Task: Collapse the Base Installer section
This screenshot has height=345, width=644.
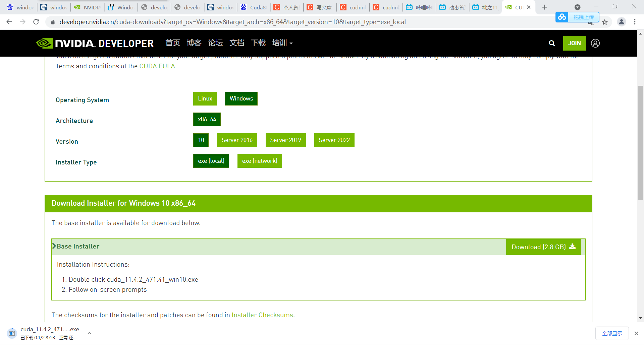Action: 76,246
